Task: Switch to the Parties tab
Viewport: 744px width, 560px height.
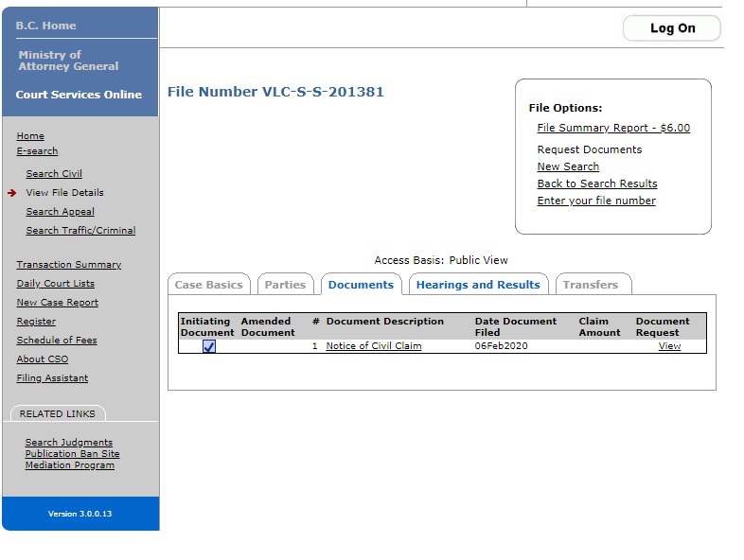Action: click(x=285, y=285)
